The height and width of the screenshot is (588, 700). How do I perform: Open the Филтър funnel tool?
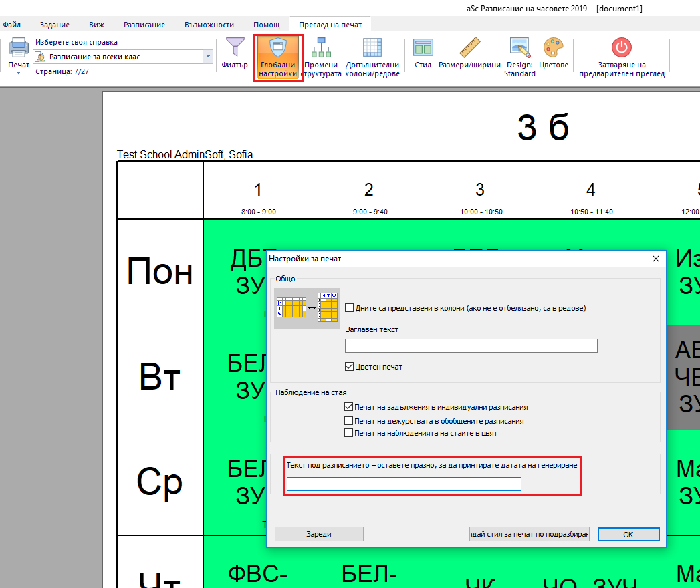(x=235, y=48)
